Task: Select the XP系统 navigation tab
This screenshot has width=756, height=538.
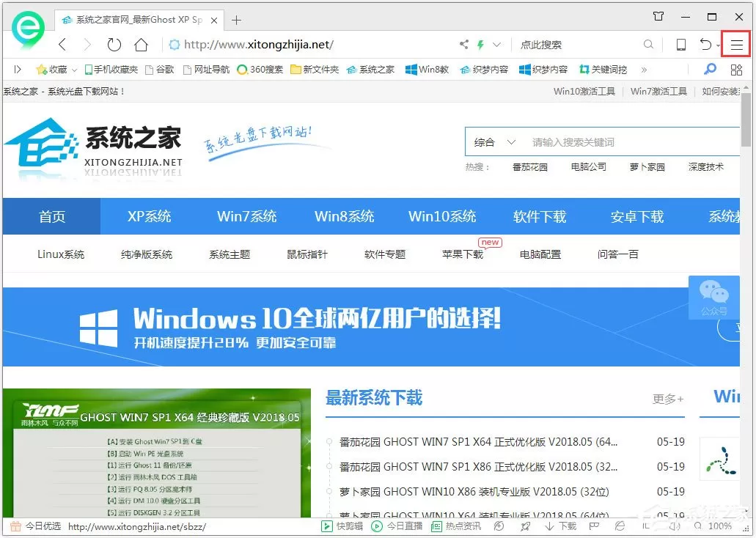Action: pyautogui.click(x=149, y=216)
